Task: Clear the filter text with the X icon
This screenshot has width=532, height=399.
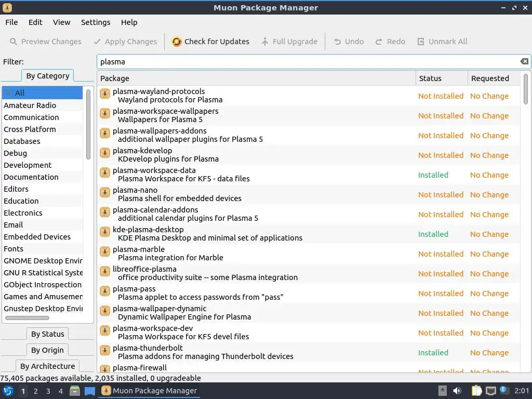Action: [524, 61]
